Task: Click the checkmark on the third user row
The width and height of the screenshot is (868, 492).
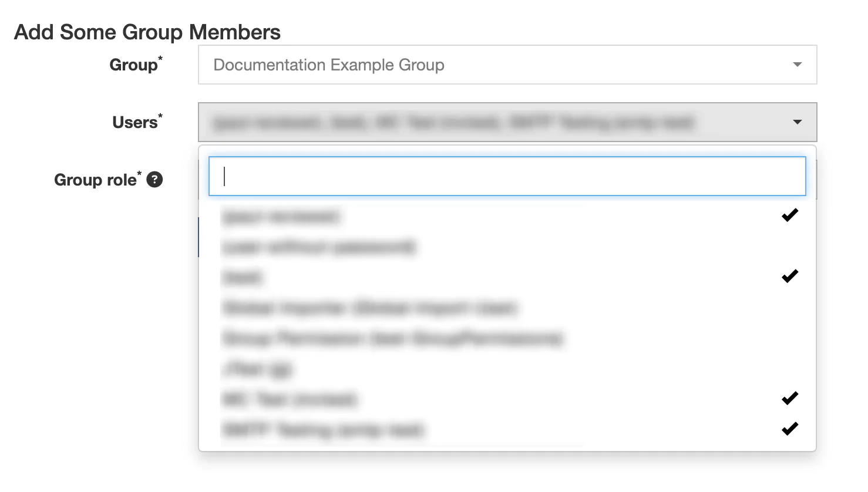Action: [x=790, y=276]
